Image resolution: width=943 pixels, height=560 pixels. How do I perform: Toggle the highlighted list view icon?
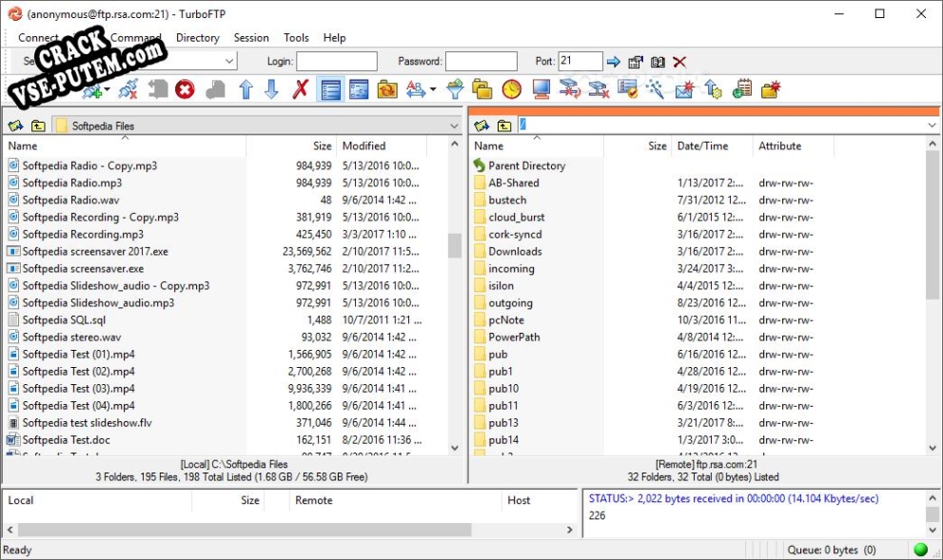pyautogui.click(x=330, y=89)
